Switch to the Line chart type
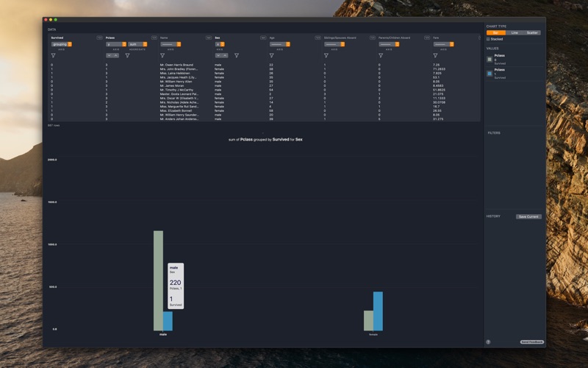Screen dimensions: 588x368 coord(514,33)
